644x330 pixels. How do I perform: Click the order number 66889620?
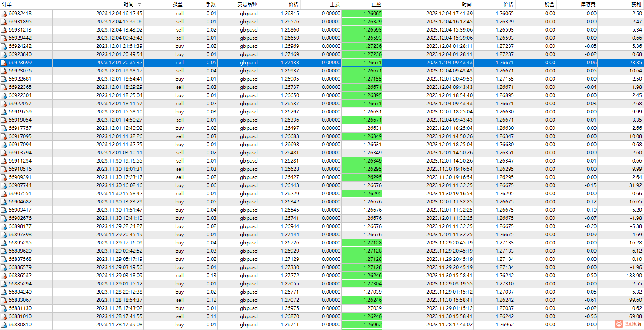point(20,251)
